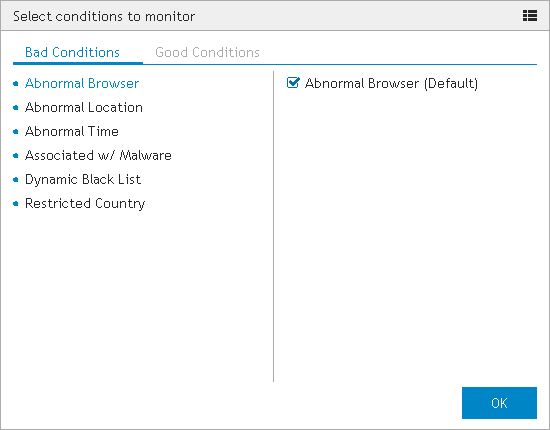Click the vertical divider between the panes

tap(273, 227)
